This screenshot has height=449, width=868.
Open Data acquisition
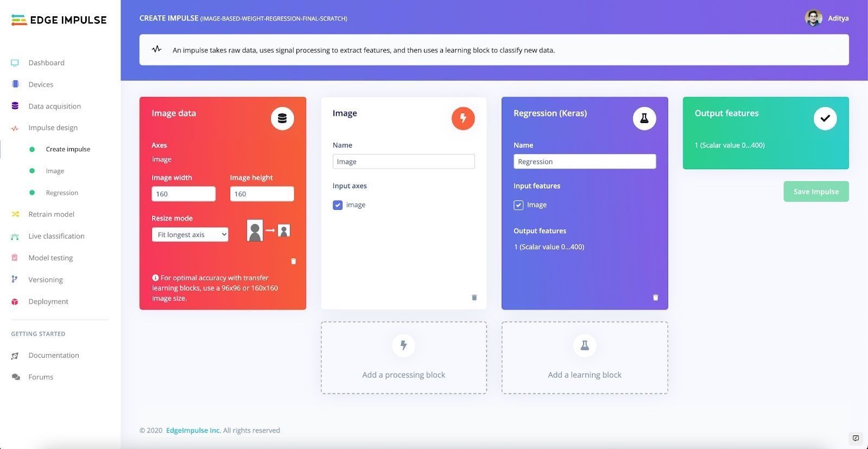[x=54, y=106]
